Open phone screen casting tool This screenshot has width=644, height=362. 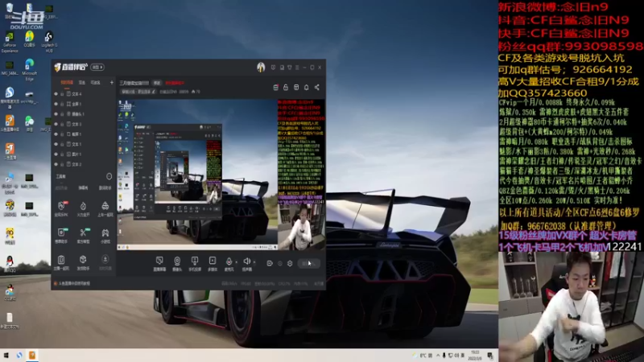click(x=195, y=264)
